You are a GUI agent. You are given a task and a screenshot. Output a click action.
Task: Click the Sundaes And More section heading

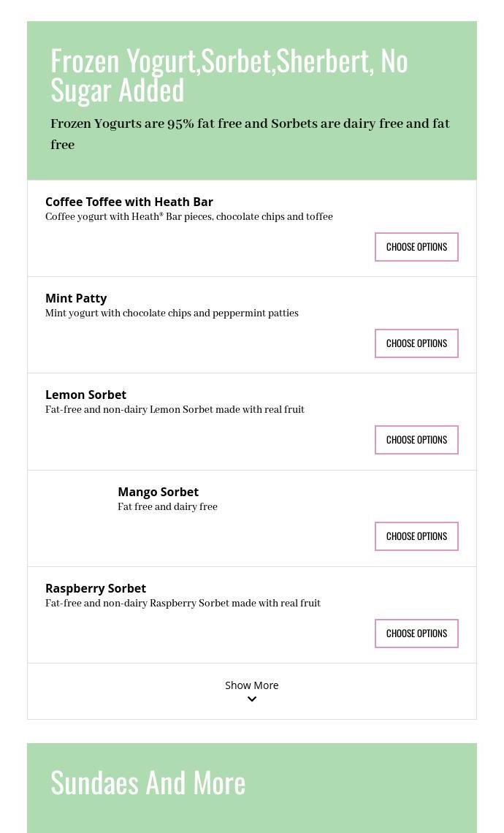point(148,781)
